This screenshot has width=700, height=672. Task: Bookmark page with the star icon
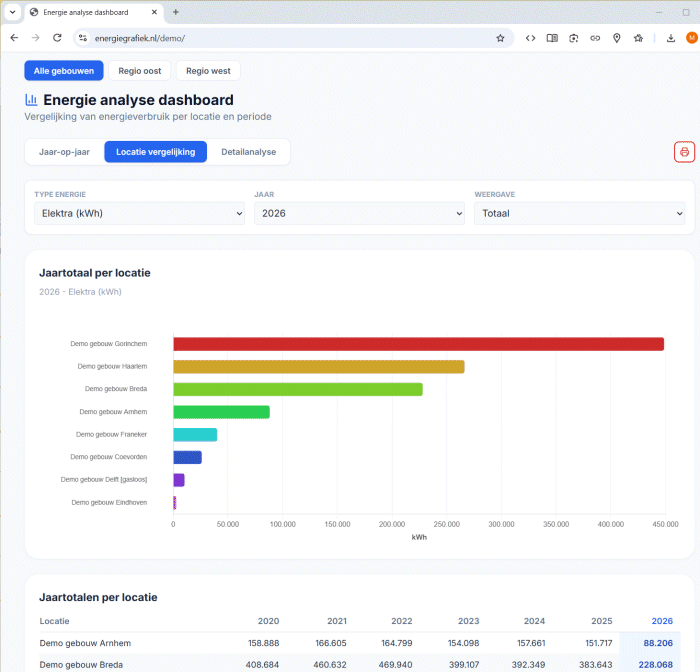pyautogui.click(x=500, y=38)
